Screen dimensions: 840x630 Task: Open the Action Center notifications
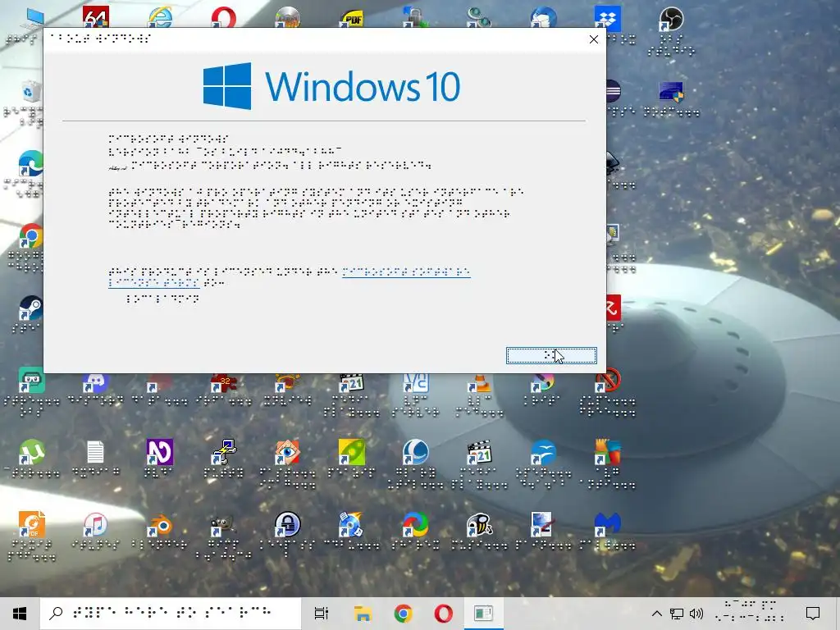[x=813, y=614]
